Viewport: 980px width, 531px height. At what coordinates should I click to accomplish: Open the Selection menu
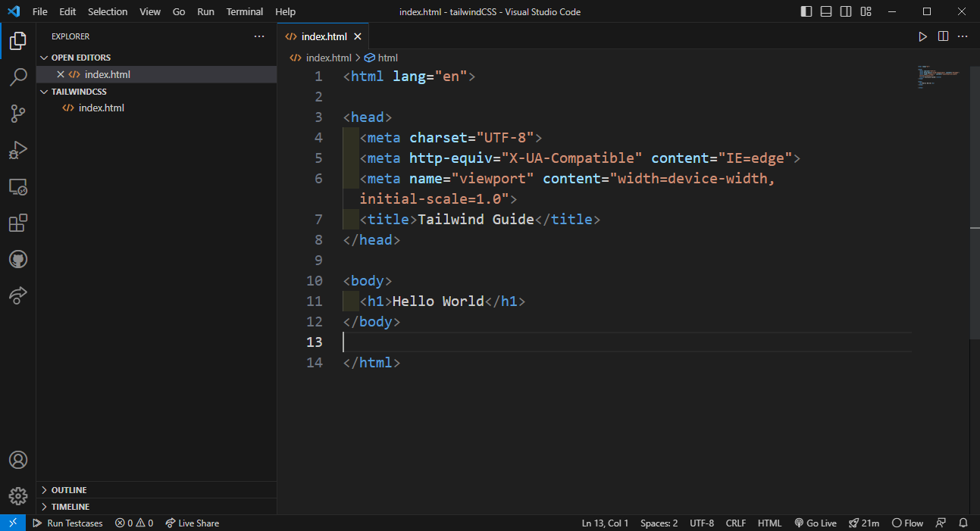click(108, 11)
